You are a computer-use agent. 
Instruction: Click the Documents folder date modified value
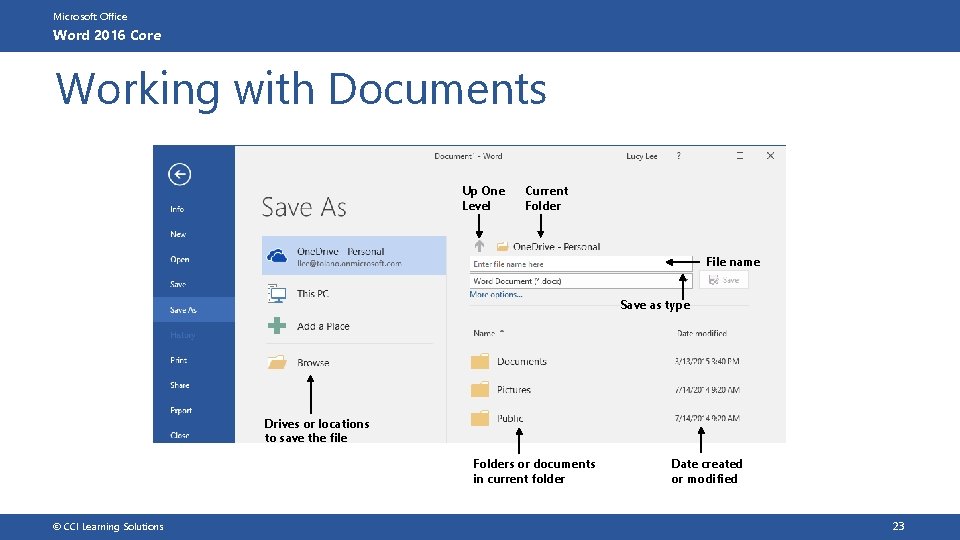tap(707, 361)
